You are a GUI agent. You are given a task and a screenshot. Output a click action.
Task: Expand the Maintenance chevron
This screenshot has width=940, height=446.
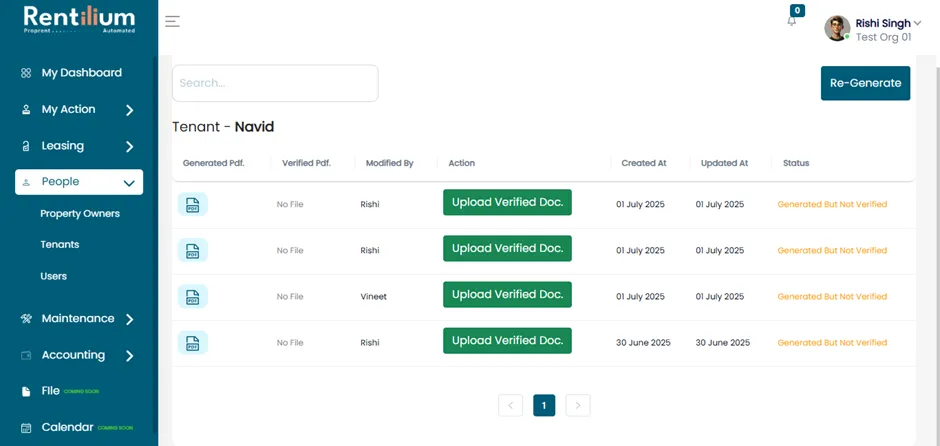click(x=129, y=320)
